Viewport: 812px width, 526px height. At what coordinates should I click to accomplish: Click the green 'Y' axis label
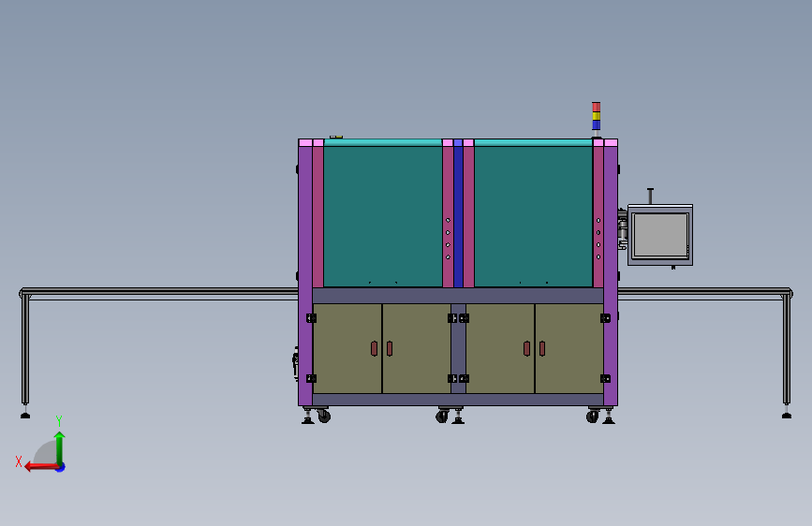click(59, 421)
